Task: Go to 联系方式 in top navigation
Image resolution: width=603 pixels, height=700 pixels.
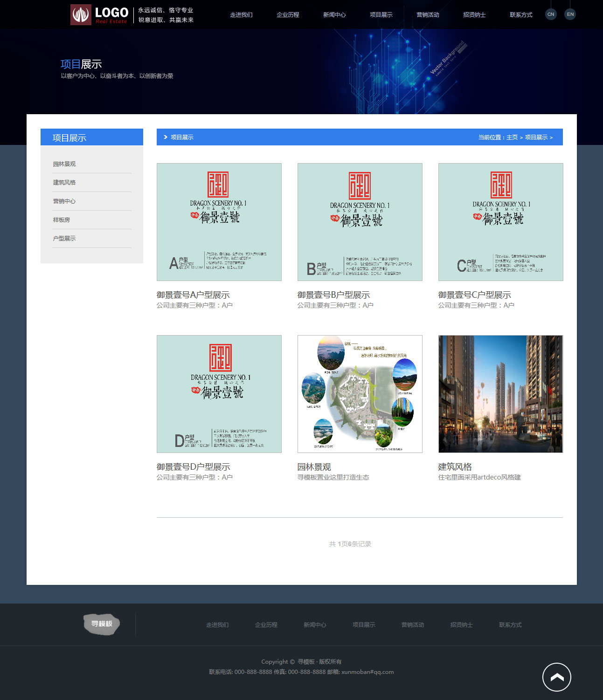Action: (521, 15)
